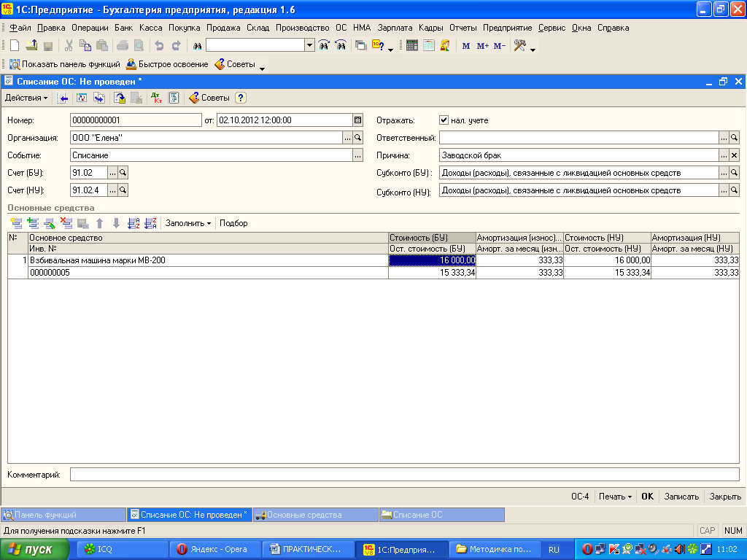The width and height of the screenshot is (747, 560).
Task: Click the Copy icon in main toolbar
Action: (85, 46)
